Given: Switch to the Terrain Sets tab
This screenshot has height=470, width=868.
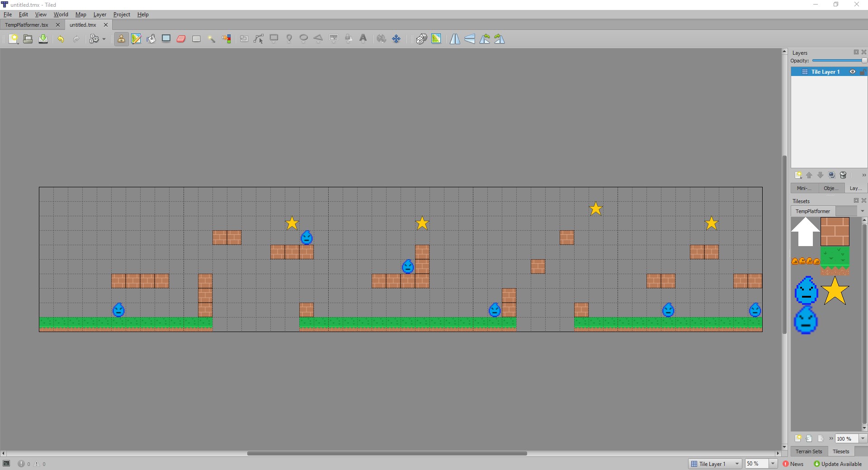Looking at the screenshot, I should 809,451.
